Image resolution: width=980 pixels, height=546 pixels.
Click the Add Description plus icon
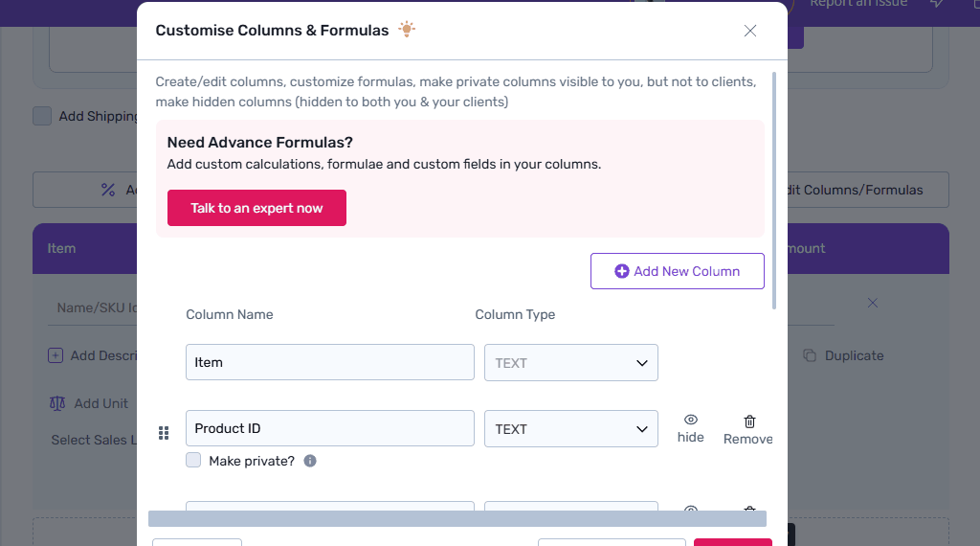[x=56, y=355]
